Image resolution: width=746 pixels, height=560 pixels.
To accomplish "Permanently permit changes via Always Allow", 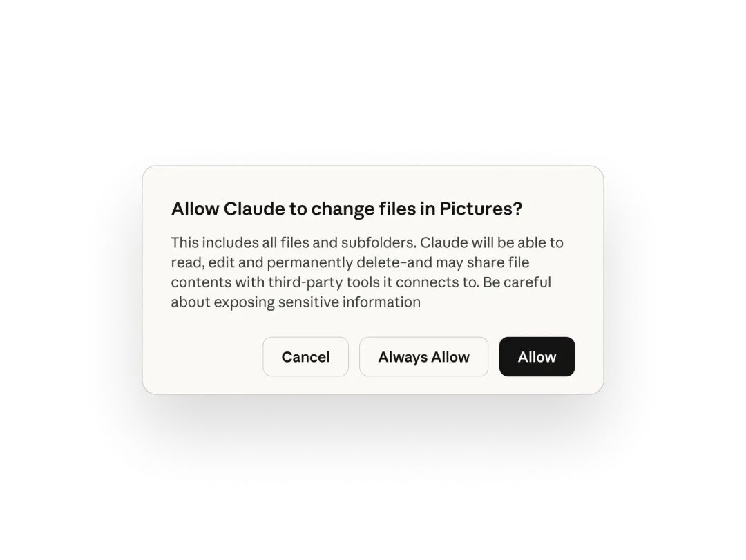I will pos(423,357).
